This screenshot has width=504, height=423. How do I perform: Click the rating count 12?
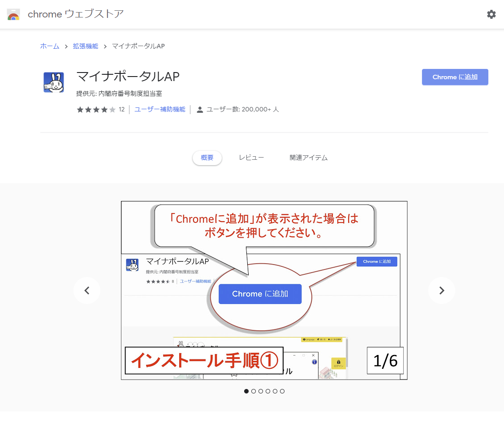121,110
